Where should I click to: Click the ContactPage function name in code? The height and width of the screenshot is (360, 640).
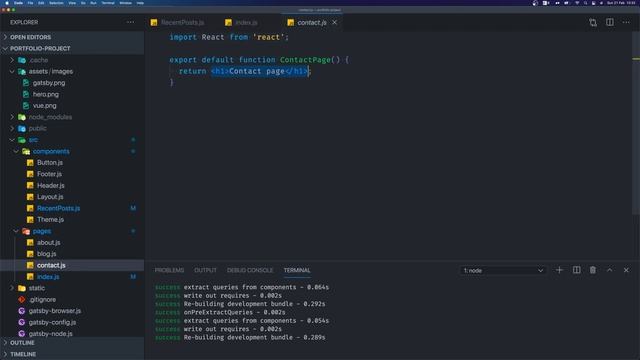click(305, 60)
